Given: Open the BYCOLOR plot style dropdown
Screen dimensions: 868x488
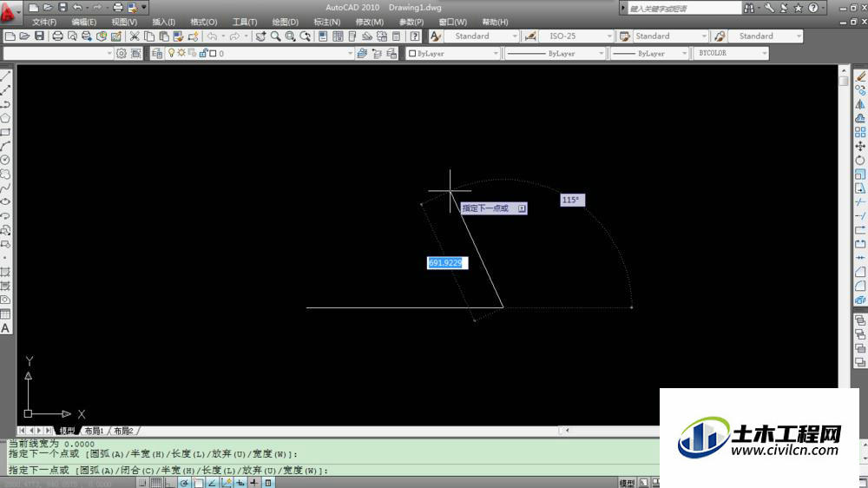Looking at the screenshot, I should [x=765, y=53].
